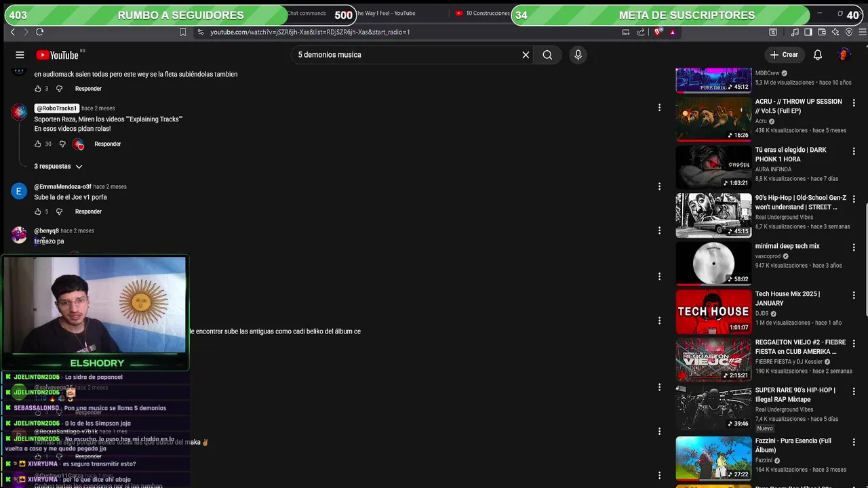Open the Tech House Mix thumbnail
The height and width of the screenshot is (488, 868).
[713, 311]
